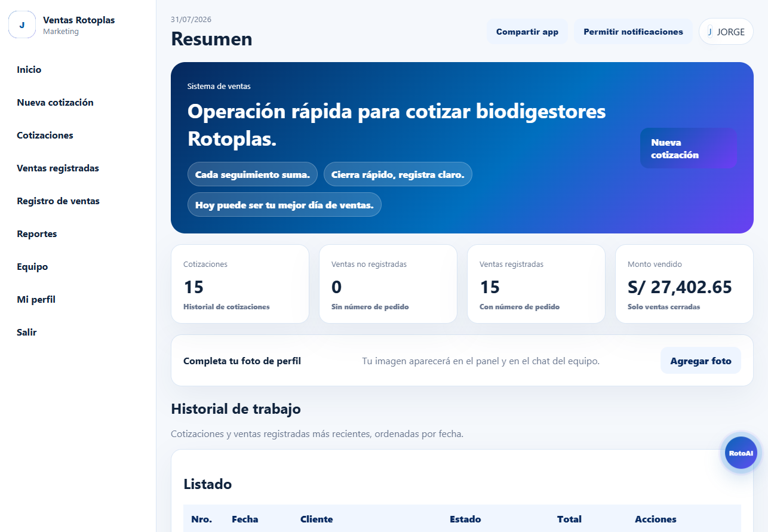768x532 pixels.
Task: Select Cotizaciones in the sidebar menu
Action: coord(45,136)
